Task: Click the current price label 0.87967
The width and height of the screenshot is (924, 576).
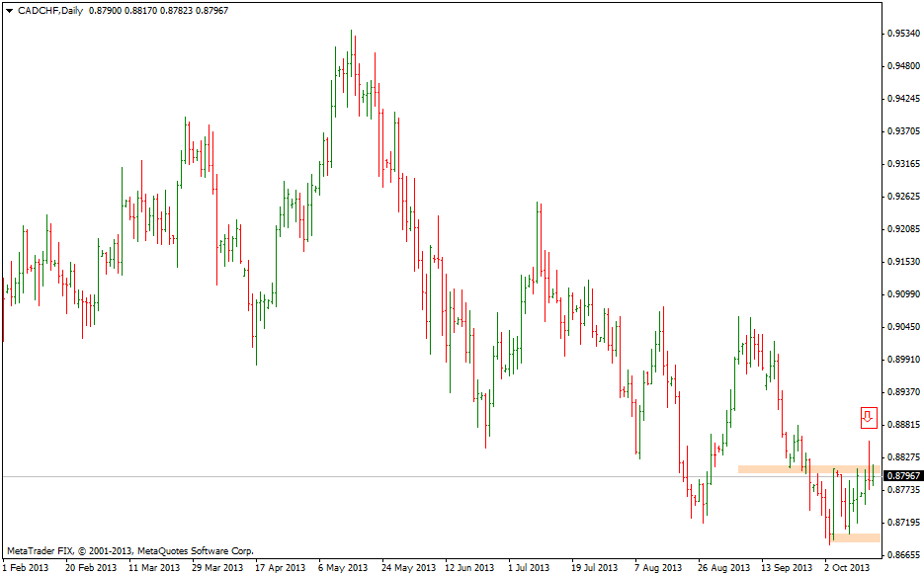Action: coord(902,475)
